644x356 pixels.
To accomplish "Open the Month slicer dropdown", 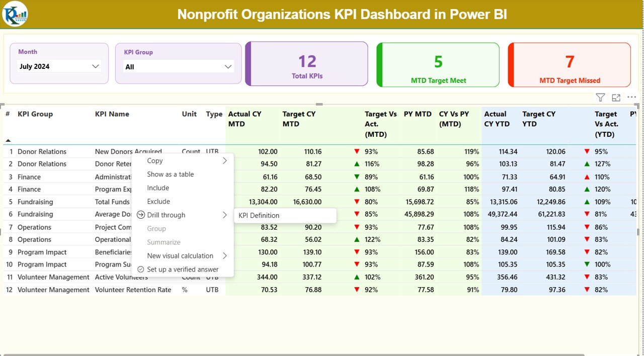I will pyautogui.click(x=95, y=66).
